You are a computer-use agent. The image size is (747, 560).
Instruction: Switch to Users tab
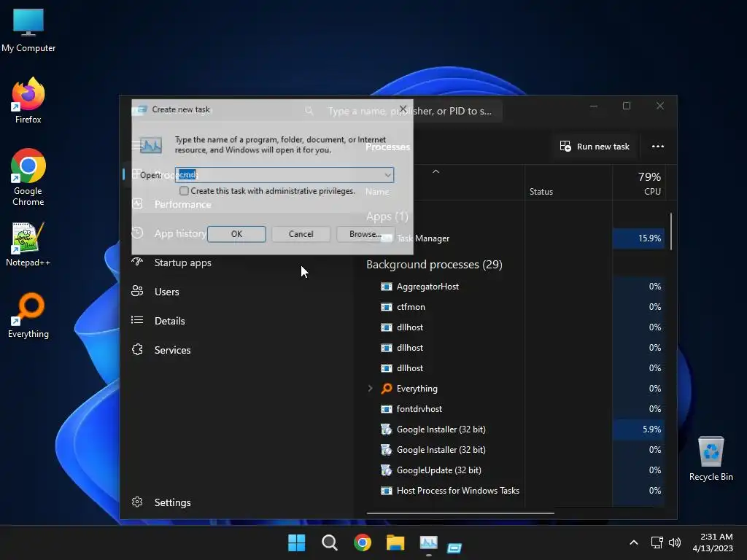pos(167,292)
